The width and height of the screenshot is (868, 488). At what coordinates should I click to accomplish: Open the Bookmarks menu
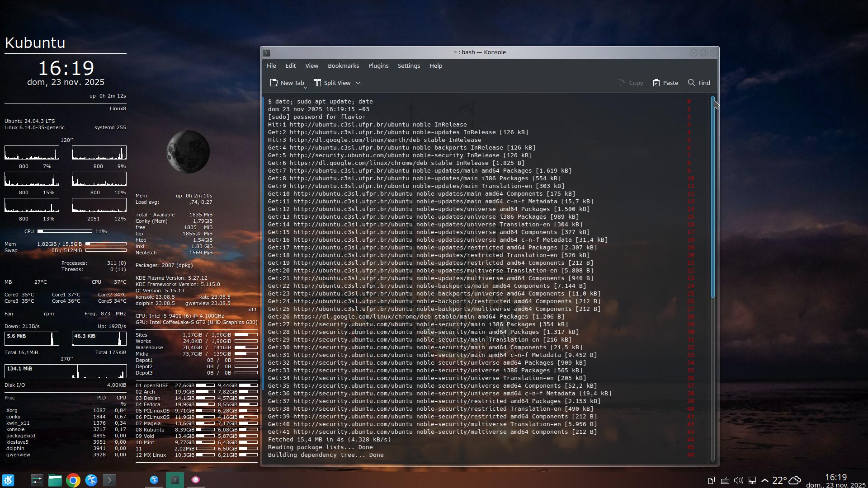pyautogui.click(x=343, y=66)
